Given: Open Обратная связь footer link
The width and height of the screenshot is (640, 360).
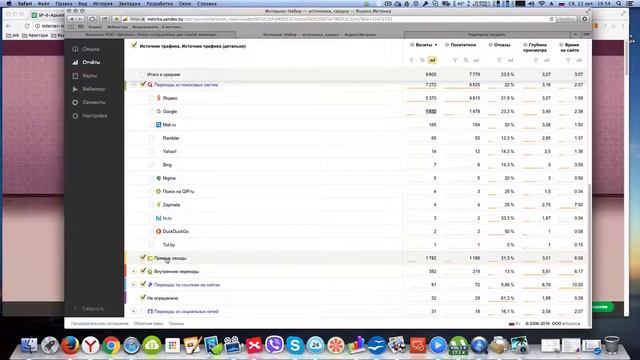Looking at the screenshot, I should pos(149,324).
